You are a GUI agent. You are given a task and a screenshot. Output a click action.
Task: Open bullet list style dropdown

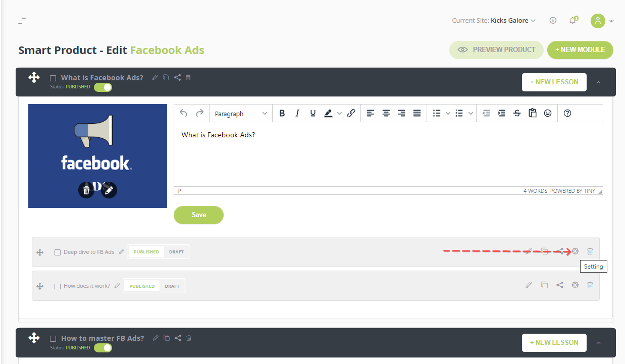(448, 114)
